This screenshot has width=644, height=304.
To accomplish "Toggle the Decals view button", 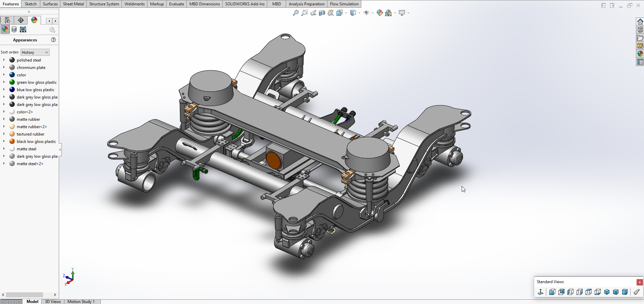I will [x=14, y=30].
